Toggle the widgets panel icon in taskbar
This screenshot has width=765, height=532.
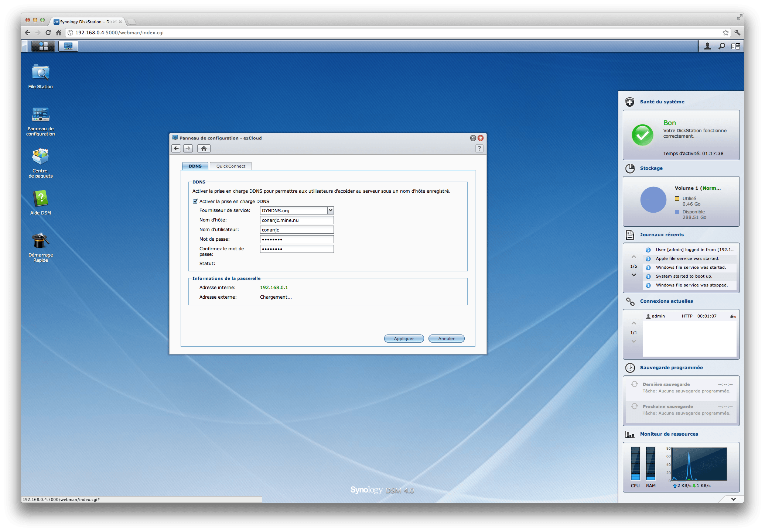735,46
